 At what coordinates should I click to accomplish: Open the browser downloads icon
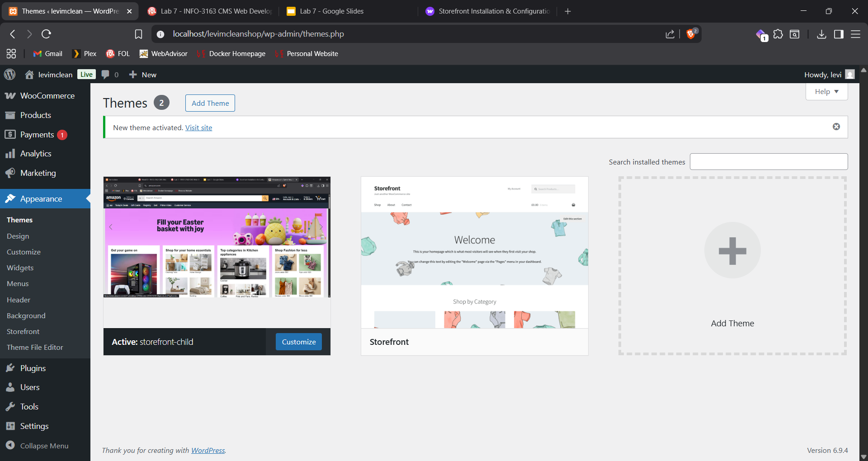point(821,34)
